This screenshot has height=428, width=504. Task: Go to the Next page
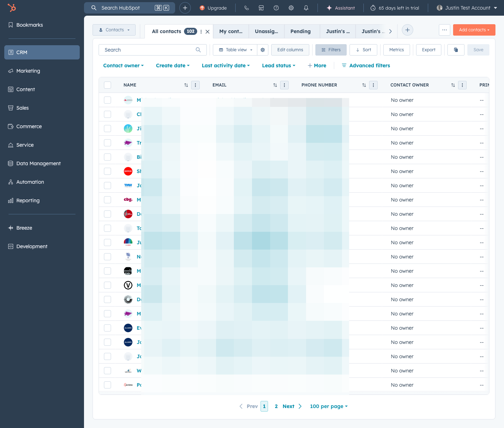tap(292, 406)
